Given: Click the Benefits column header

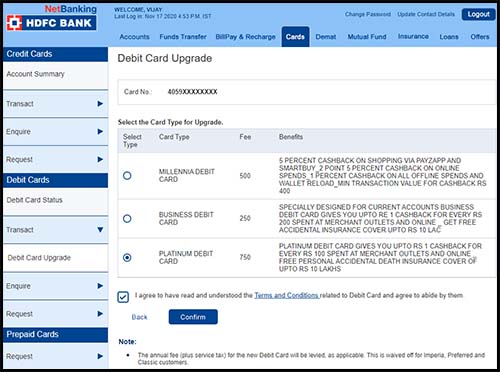Looking at the screenshot, I should [291, 137].
